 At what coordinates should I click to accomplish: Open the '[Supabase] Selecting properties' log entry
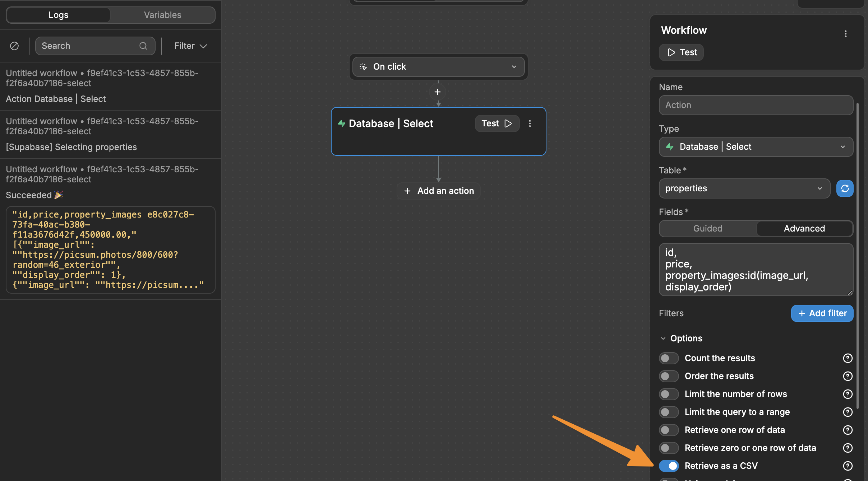coord(111,134)
